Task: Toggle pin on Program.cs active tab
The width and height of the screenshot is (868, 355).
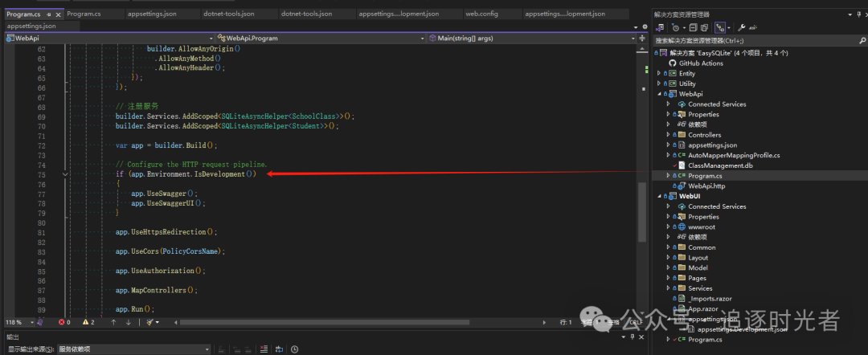Action: (x=48, y=14)
